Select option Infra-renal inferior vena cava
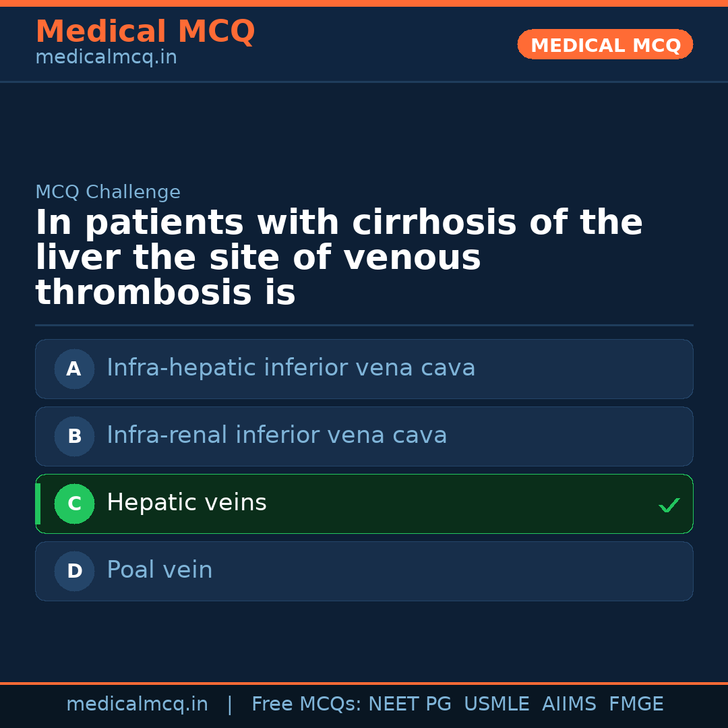This screenshot has height=728, width=728. pos(276,435)
